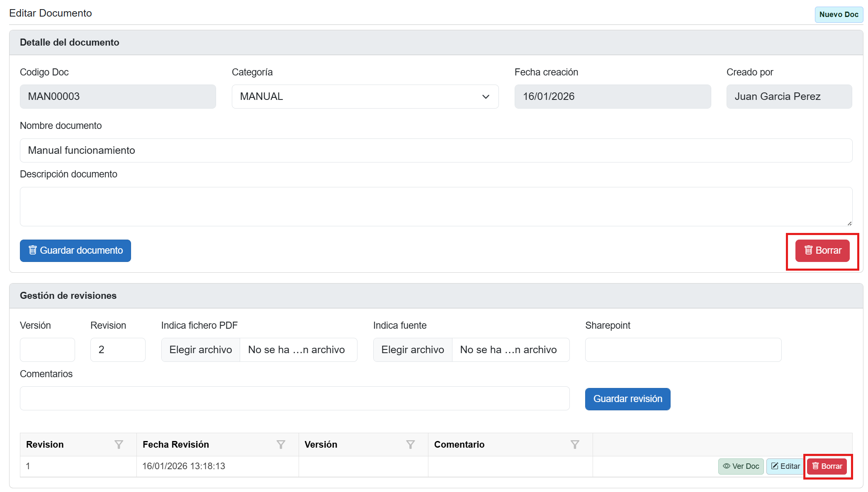The width and height of the screenshot is (868, 492).
Task: Open Comentario column filter icon
Action: click(x=575, y=444)
